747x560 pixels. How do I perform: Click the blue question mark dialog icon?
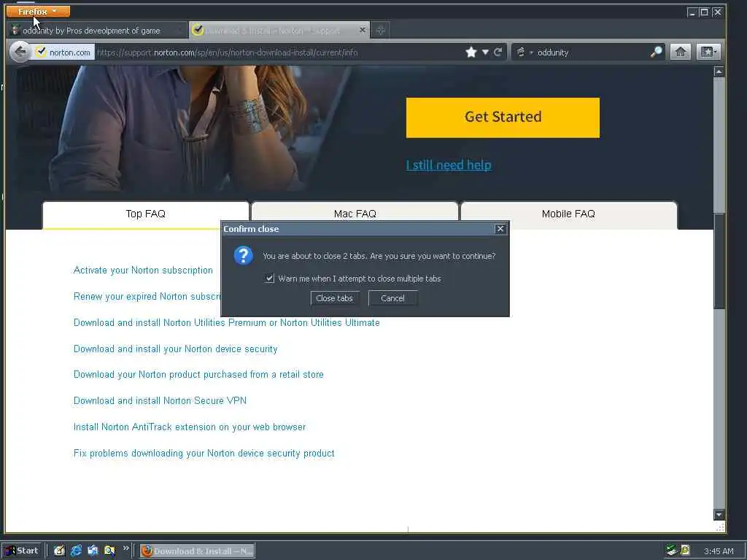pos(243,256)
